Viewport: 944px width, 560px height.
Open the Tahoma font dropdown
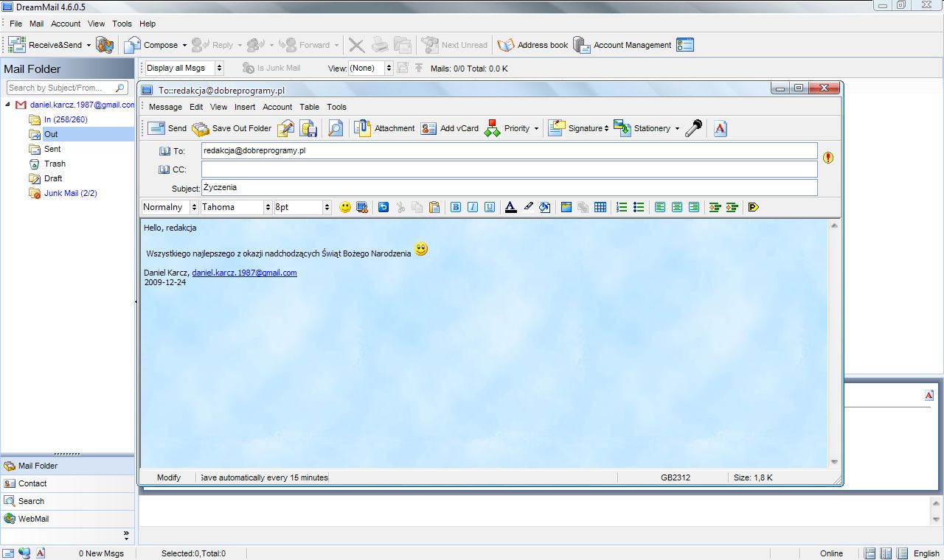coord(268,207)
